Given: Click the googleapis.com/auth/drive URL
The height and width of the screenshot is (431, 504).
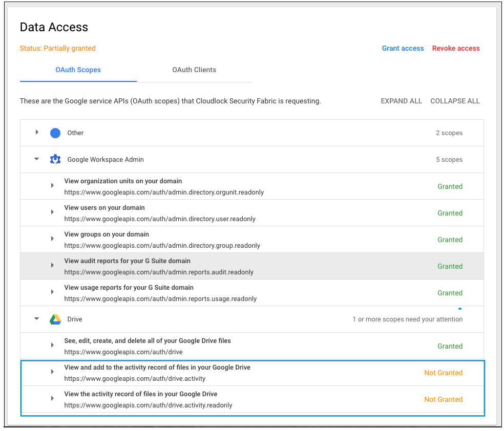Looking at the screenshot, I should point(123,352).
